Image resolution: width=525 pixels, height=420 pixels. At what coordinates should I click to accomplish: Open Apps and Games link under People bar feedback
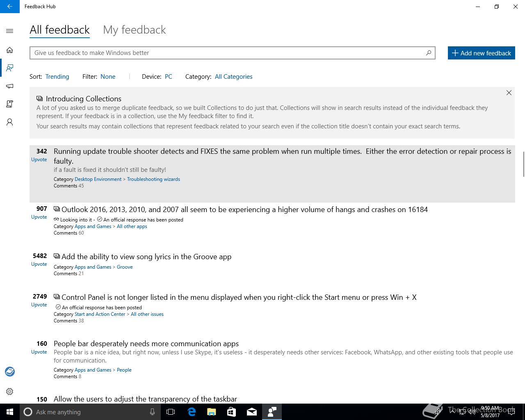[93, 370]
